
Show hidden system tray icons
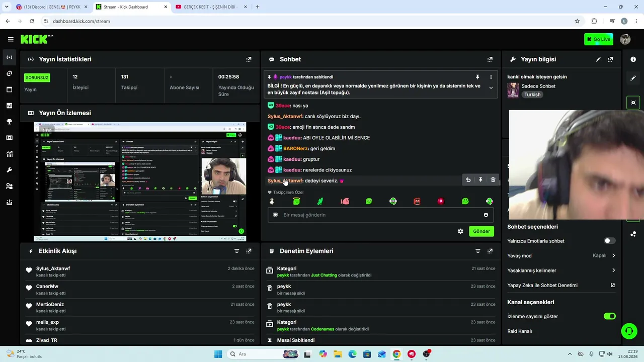(x=570, y=354)
